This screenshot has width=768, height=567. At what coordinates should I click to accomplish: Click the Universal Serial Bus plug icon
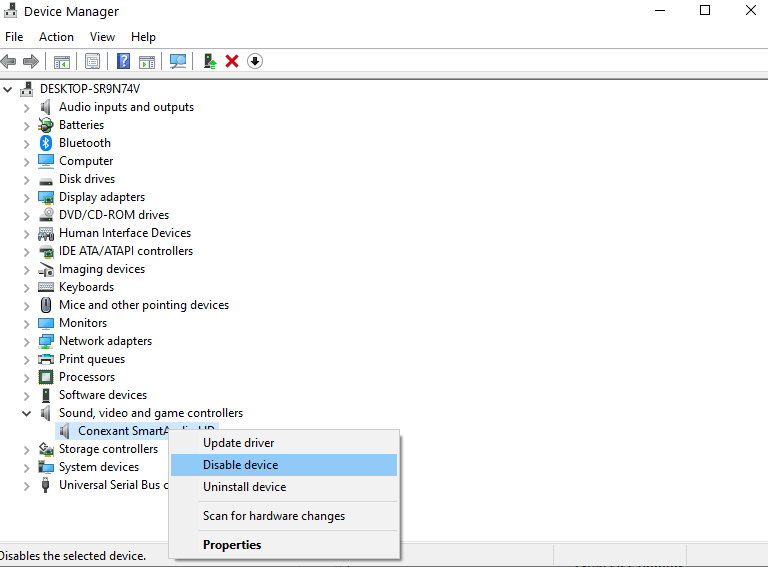[46, 485]
